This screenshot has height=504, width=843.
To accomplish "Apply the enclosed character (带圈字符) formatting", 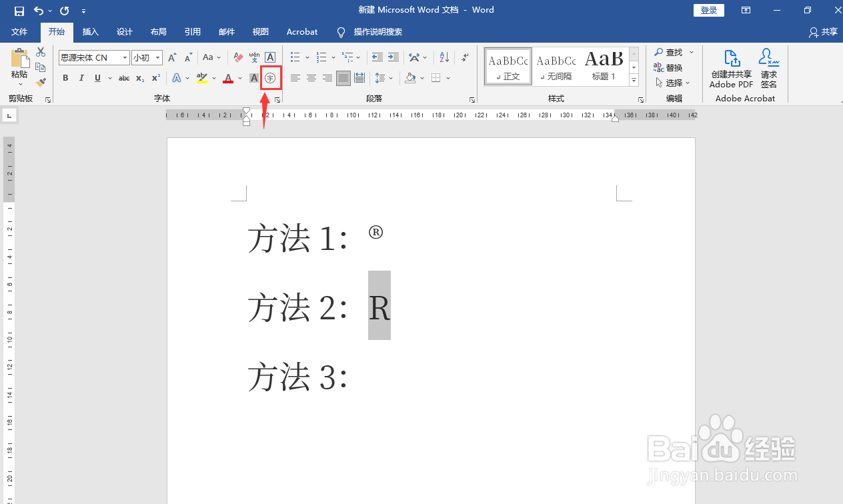I will 271,78.
